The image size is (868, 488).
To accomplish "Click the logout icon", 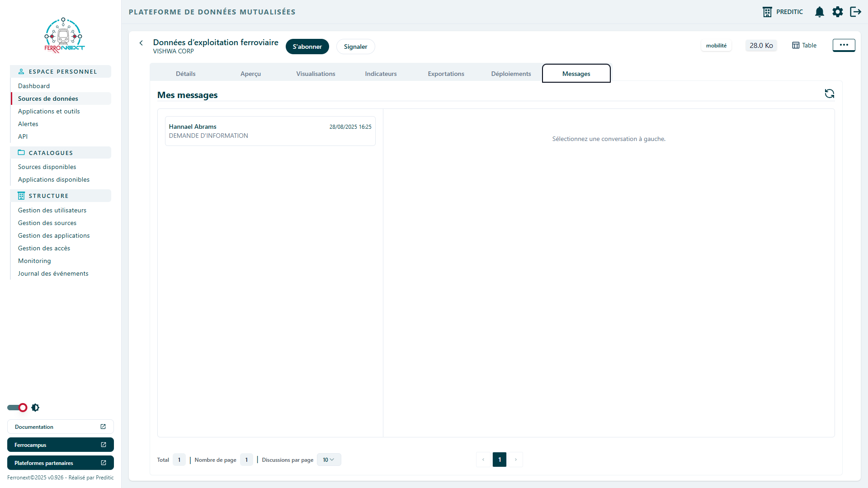I will (855, 12).
